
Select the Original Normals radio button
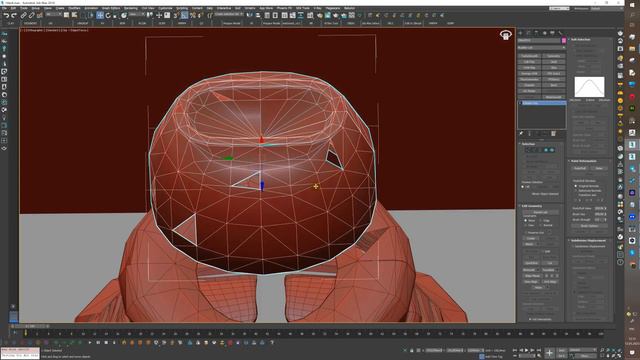576,186
